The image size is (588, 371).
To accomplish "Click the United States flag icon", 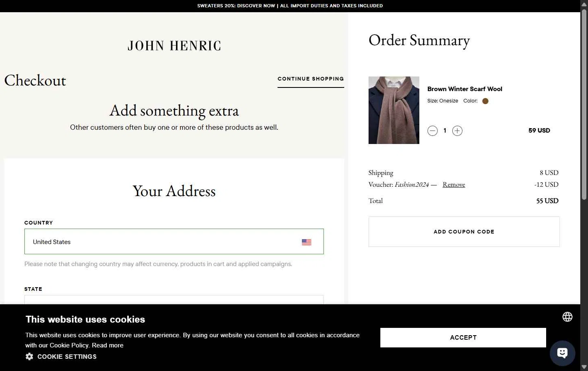I will click(306, 242).
